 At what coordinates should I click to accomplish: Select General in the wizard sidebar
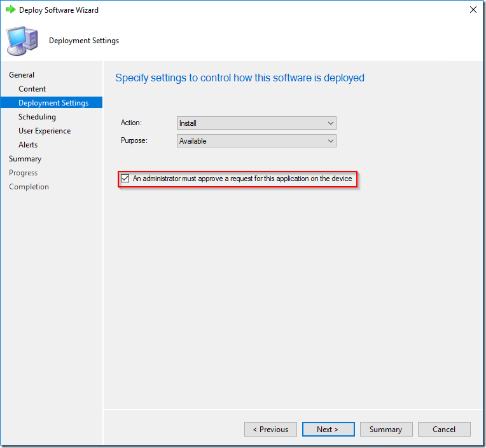click(x=22, y=75)
